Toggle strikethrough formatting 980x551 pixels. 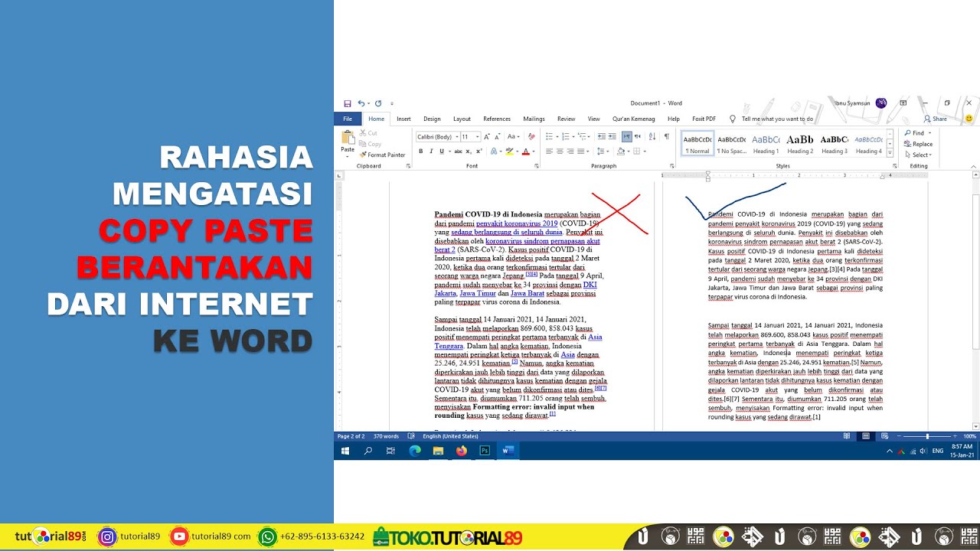click(x=458, y=152)
